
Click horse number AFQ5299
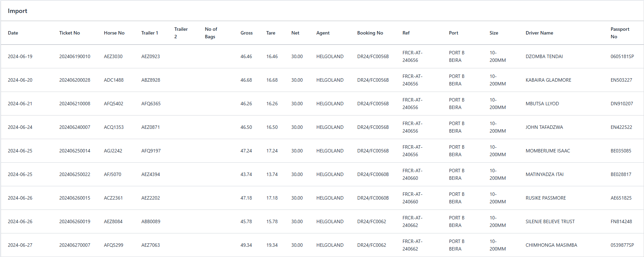pyautogui.click(x=113, y=245)
